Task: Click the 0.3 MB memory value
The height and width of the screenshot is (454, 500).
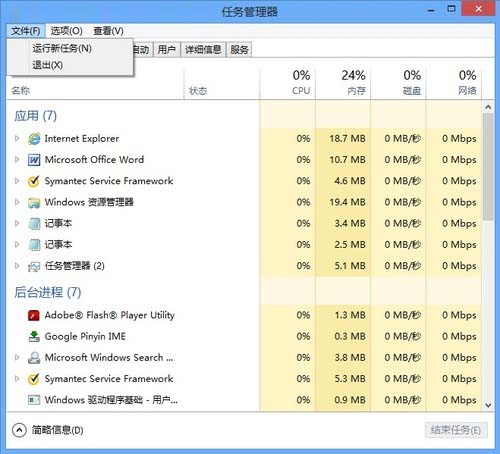Action: click(350, 336)
